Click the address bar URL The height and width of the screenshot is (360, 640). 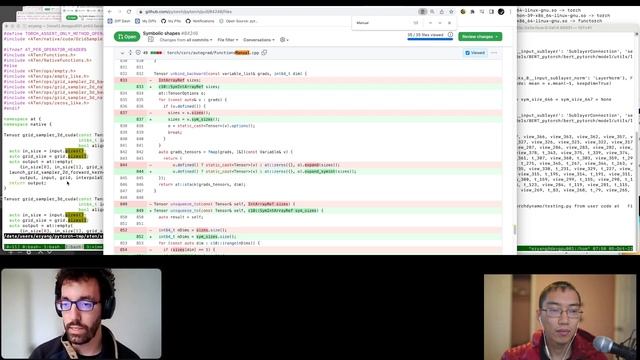click(x=189, y=12)
